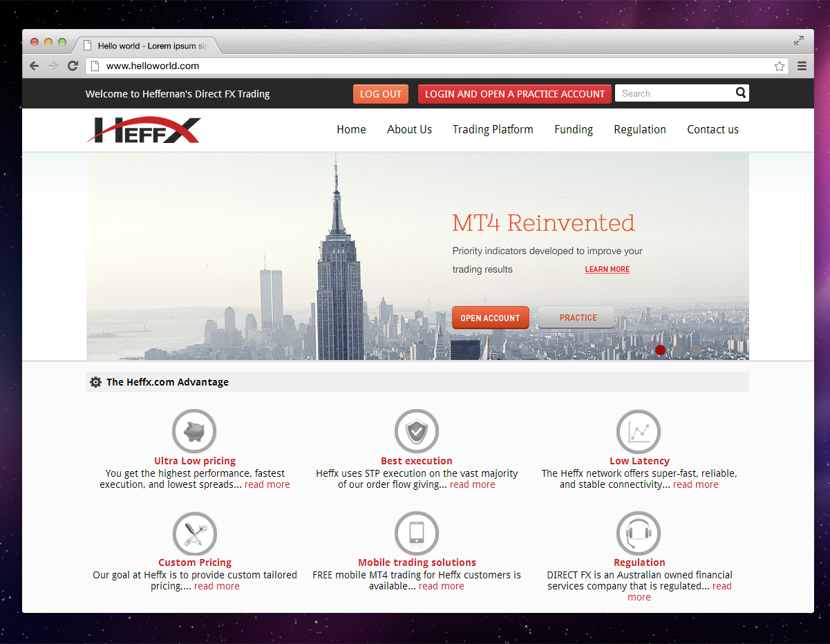Click read more under Best execution
This screenshot has height=644, width=830.
pos(473,484)
